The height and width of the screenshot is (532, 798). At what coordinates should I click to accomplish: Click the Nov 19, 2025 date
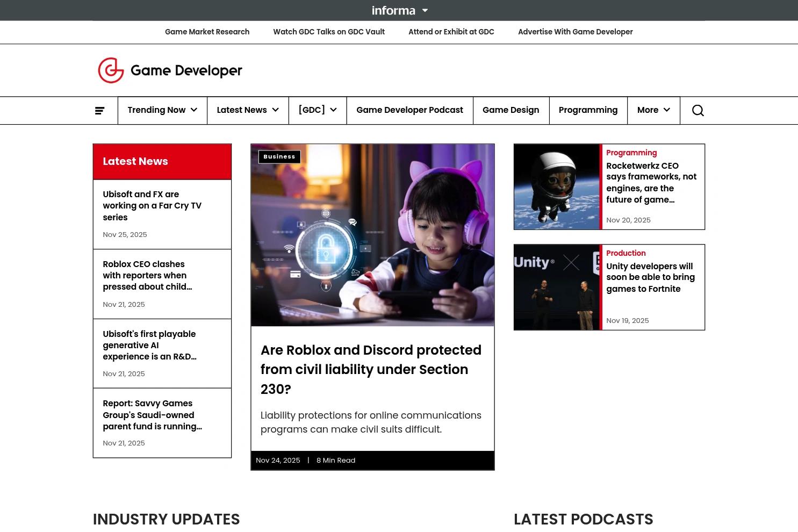[x=628, y=321]
